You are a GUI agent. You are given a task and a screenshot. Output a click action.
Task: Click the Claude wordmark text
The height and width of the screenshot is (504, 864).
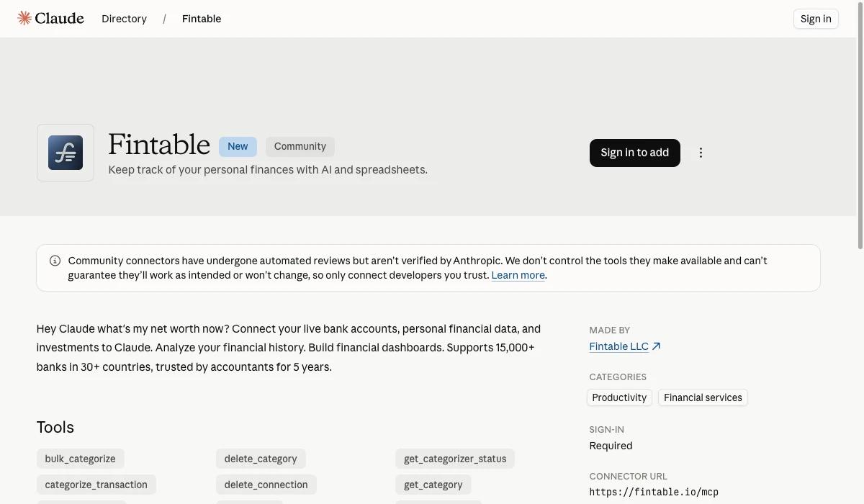pos(60,18)
